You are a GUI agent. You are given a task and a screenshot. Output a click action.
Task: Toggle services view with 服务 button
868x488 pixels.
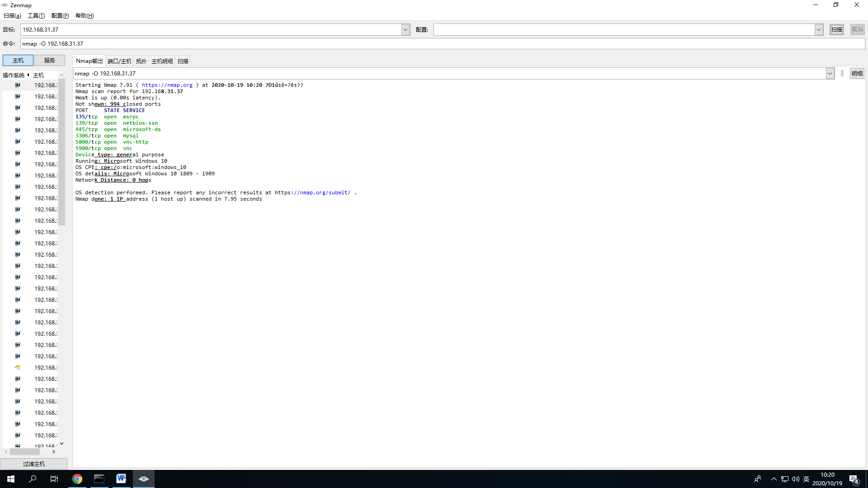coord(50,61)
